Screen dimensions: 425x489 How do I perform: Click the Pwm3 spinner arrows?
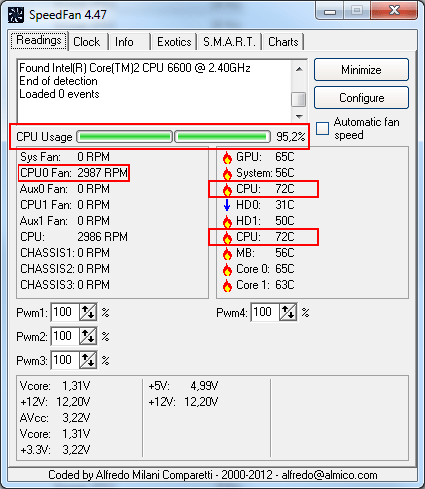coord(88,360)
